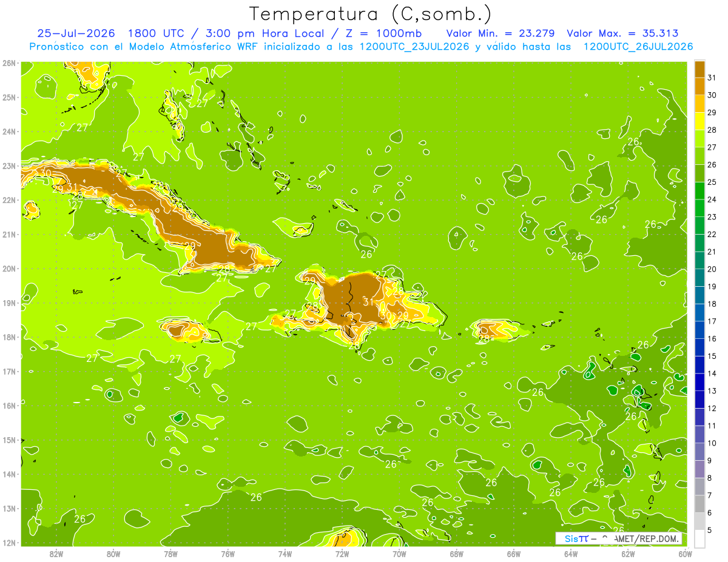Image resolution: width=728 pixels, height=562 pixels.
Task: Click the ONAMET/REP.DOM. logo label
Action: (618, 538)
